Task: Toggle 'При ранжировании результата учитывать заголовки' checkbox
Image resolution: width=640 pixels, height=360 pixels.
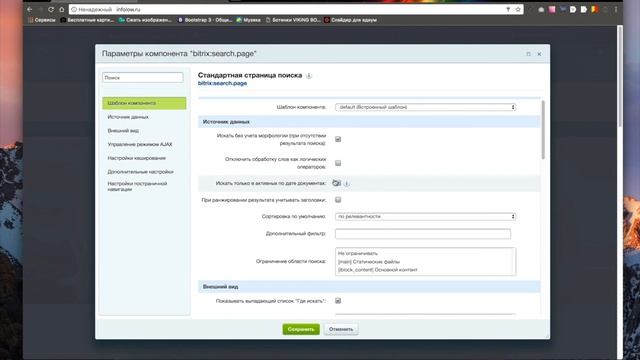Action: pyautogui.click(x=338, y=200)
